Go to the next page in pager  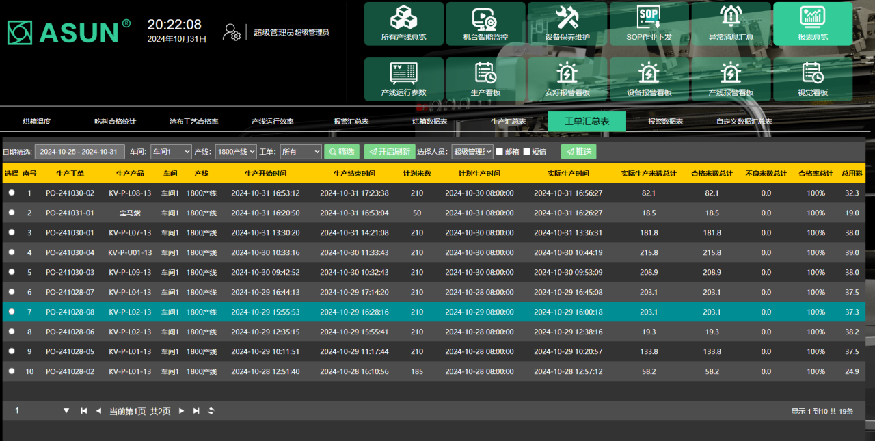181,411
